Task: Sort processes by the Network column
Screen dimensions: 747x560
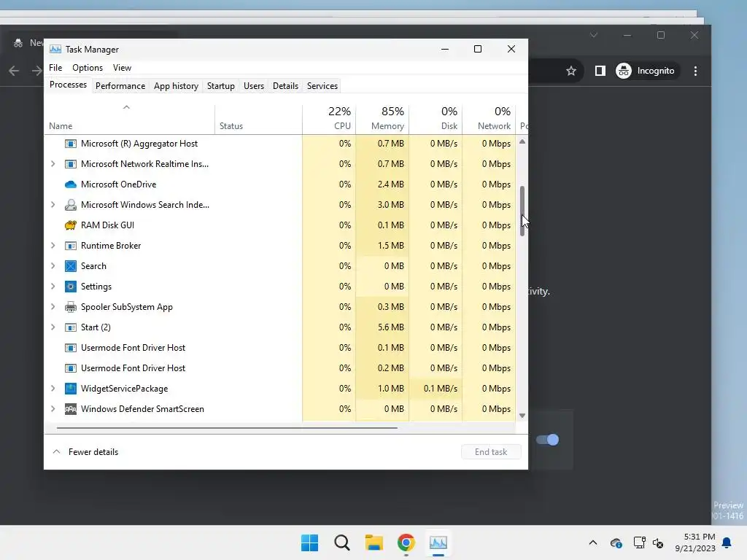Action: click(489, 119)
